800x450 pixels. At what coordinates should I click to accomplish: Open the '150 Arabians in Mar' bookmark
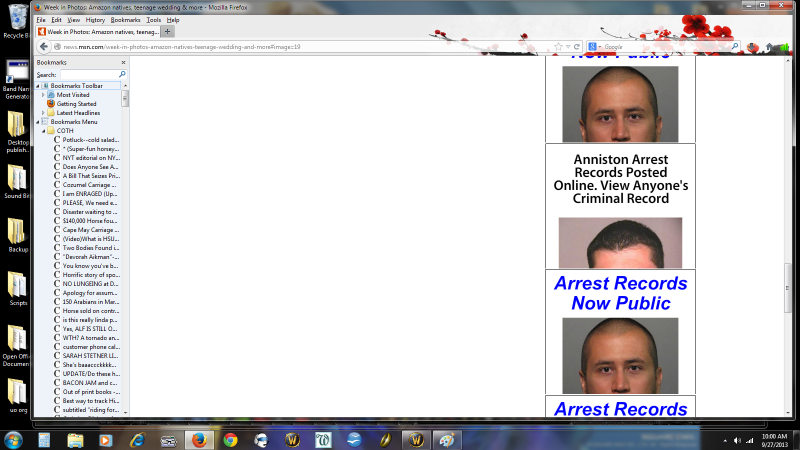86,302
